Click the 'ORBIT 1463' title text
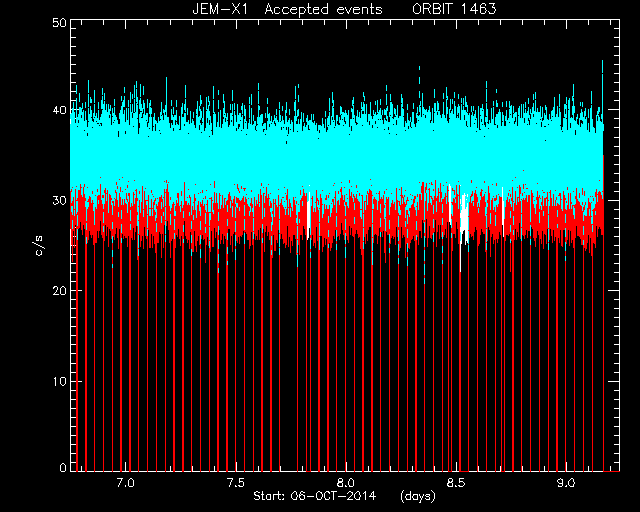 (x=454, y=9)
